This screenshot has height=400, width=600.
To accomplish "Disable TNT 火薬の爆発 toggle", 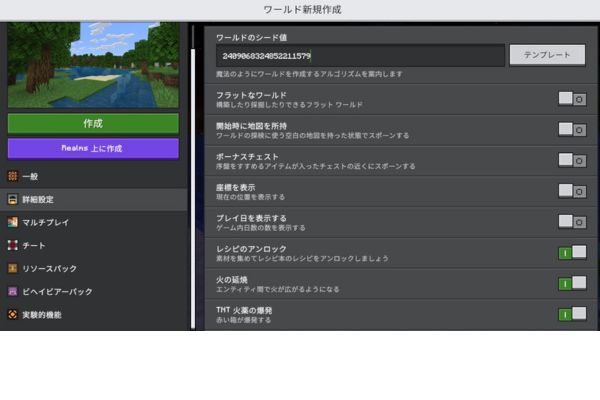I will [572, 314].
